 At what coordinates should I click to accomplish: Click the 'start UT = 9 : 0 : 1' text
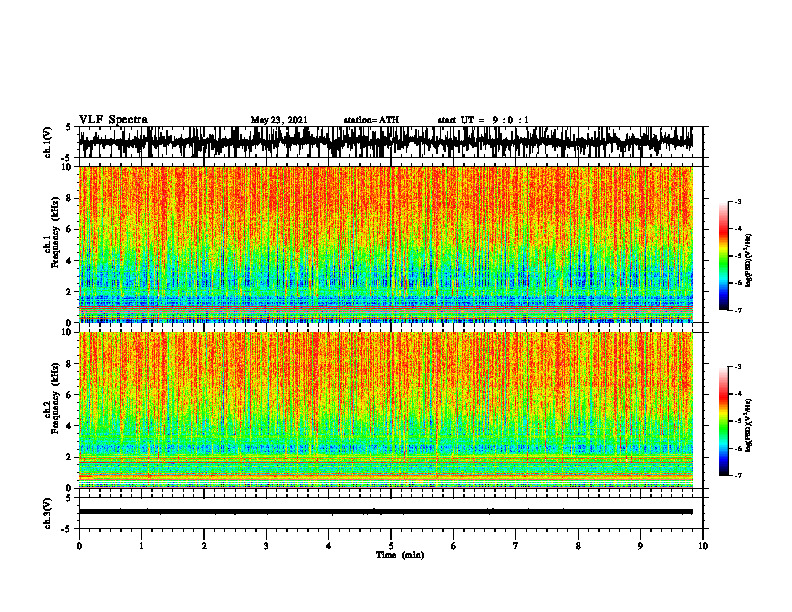(483, 120)
